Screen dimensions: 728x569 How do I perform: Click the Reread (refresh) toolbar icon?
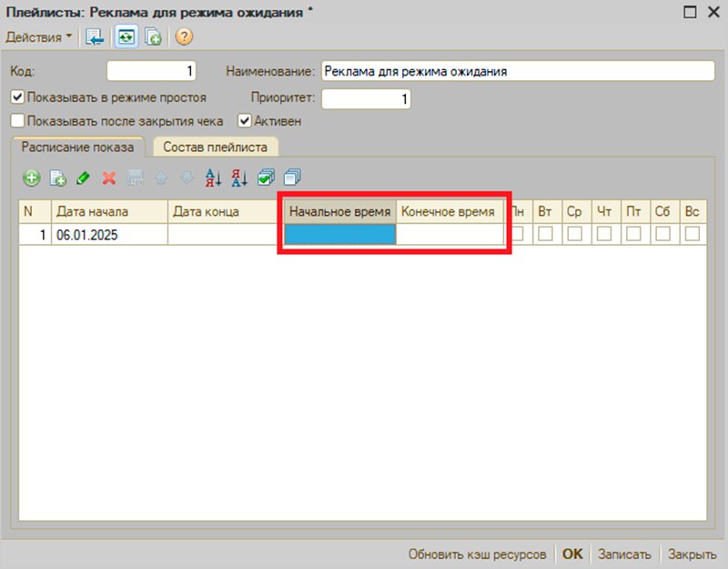pos(126,36)
